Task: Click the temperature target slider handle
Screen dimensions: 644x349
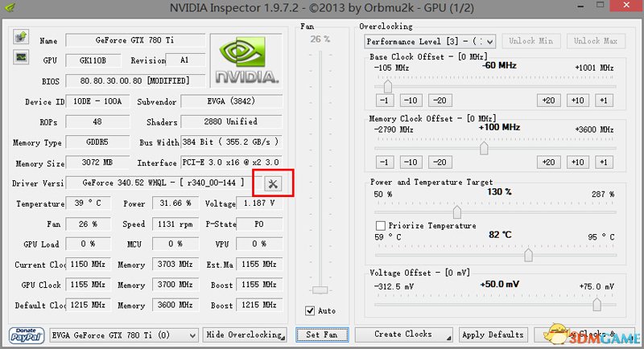Action: coord(528,255)
